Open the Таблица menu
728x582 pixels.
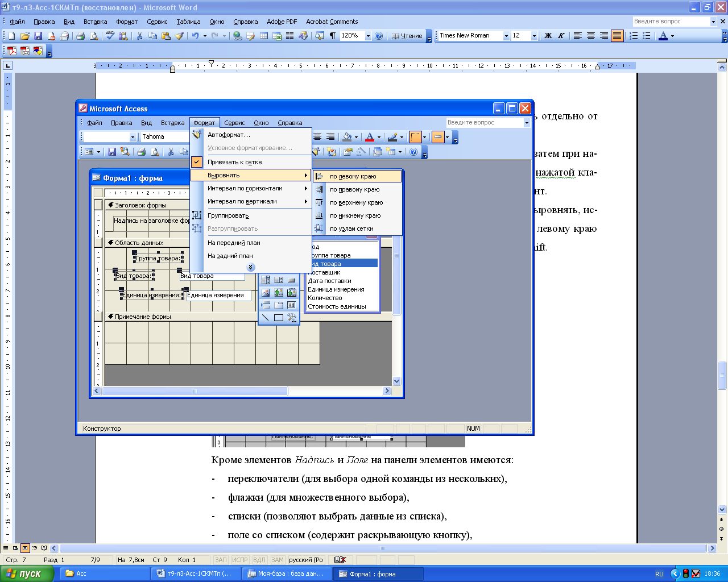coord(188,22)
